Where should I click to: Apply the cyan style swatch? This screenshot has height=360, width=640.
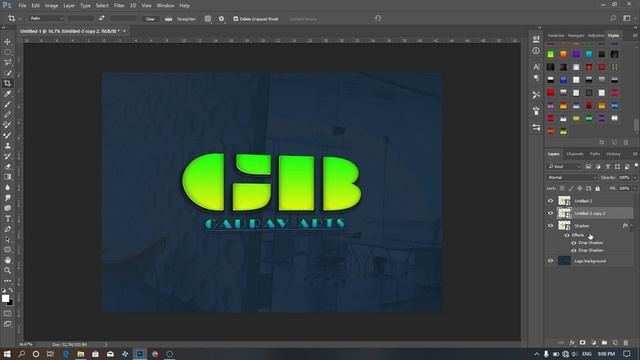point(589,54)
